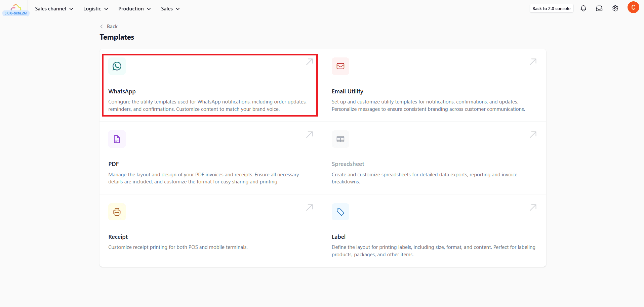Click the PDF document icon

coord(117,139)
